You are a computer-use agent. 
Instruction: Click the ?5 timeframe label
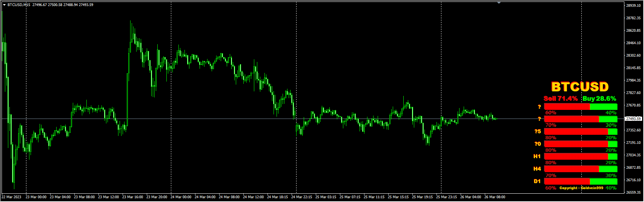point(538,131)
